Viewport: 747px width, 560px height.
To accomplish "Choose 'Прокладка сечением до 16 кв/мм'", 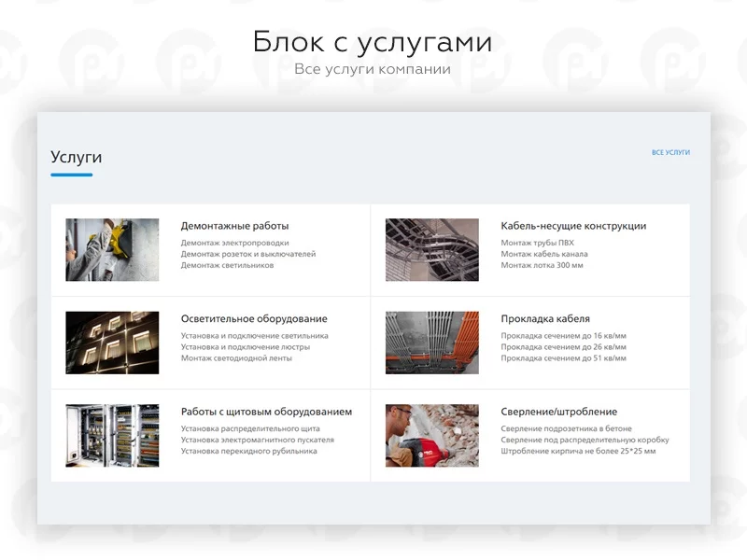I will click(x=563, y=336).
